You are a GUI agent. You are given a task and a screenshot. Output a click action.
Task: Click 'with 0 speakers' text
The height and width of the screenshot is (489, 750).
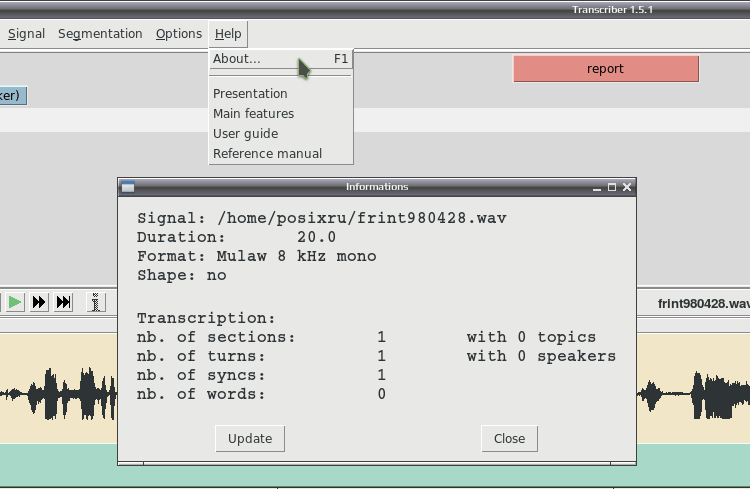point(541,356)
